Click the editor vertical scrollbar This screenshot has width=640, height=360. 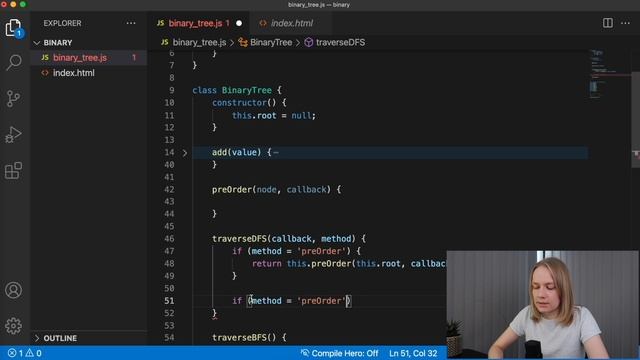[636, 120]
